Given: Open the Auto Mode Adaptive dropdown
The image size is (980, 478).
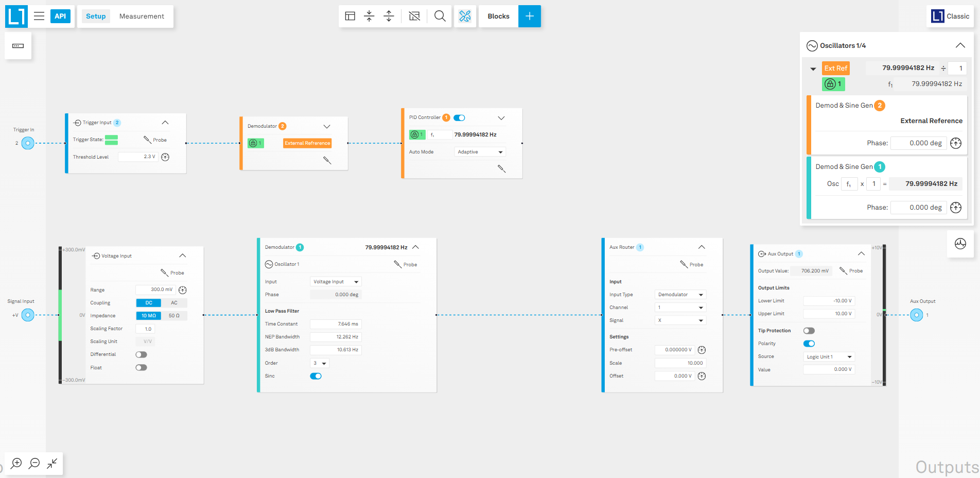Looking at the screenshot, I should pyautogui.click(x=480, y=152).
